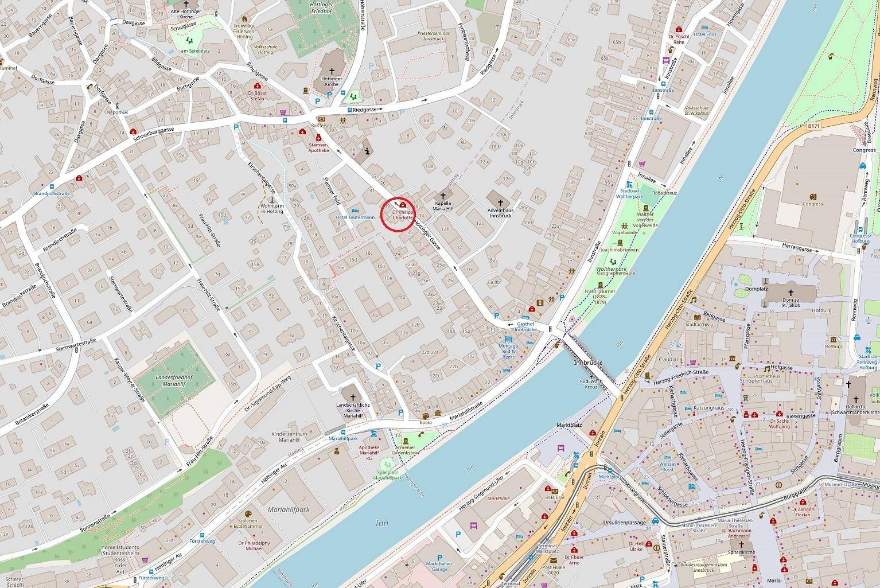Viewport: 880px width, 588px height.
Task: Select the Dr Böser Stefan doctor marker
Action: (258, 85)
